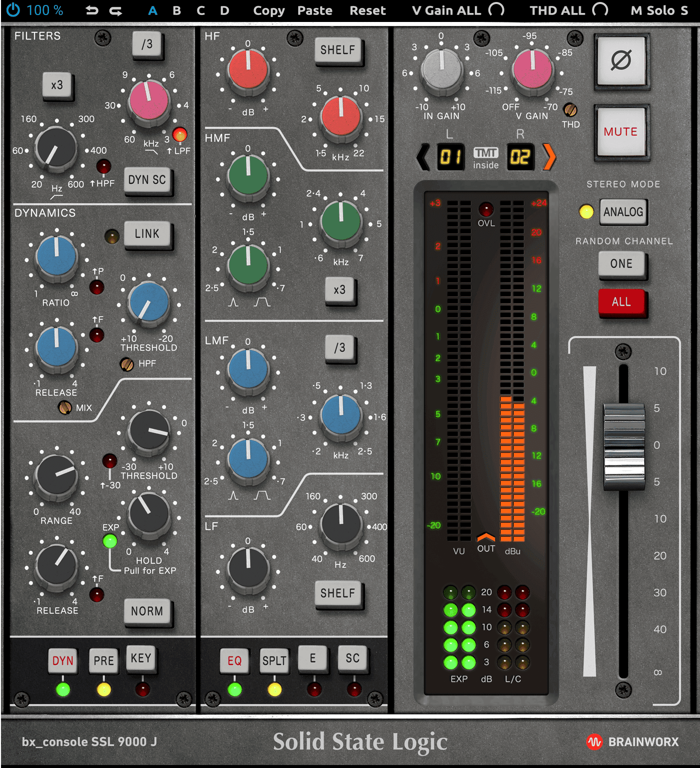Screen dimensions: 700x768
Task: Toggle the PRE dynamics button
Action: tap(104, 661)
